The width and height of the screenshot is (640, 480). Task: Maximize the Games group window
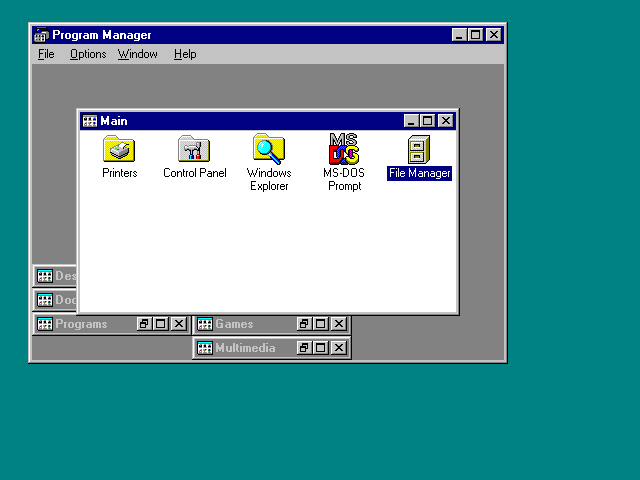pyautogui.click(x=320, y=324)
